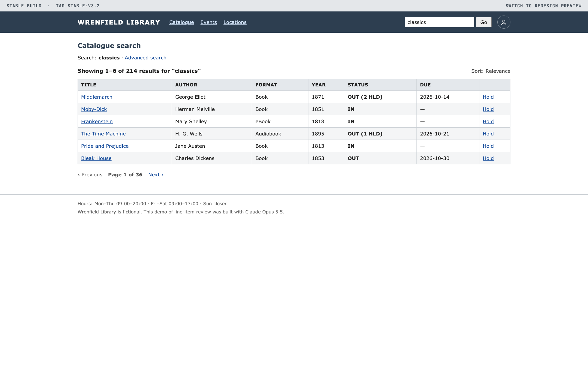Viewport: 588px width, 368px height.
Task: Open the Frankenstein title link
Action: [97, 122]
